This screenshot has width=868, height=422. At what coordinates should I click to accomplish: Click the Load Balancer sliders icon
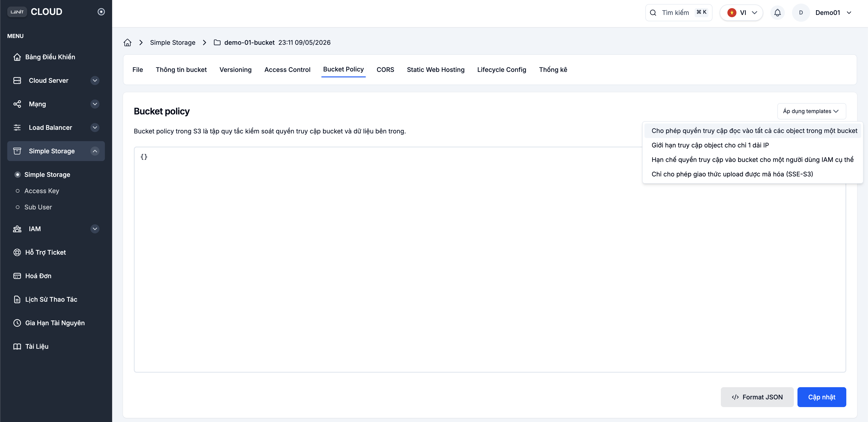coord(17,128)
